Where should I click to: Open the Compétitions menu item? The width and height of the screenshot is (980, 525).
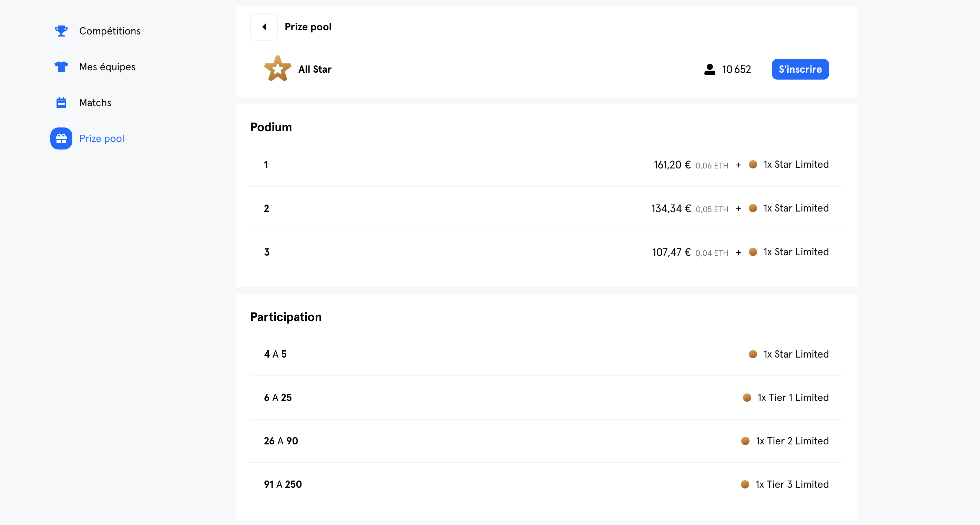(110, 31)
